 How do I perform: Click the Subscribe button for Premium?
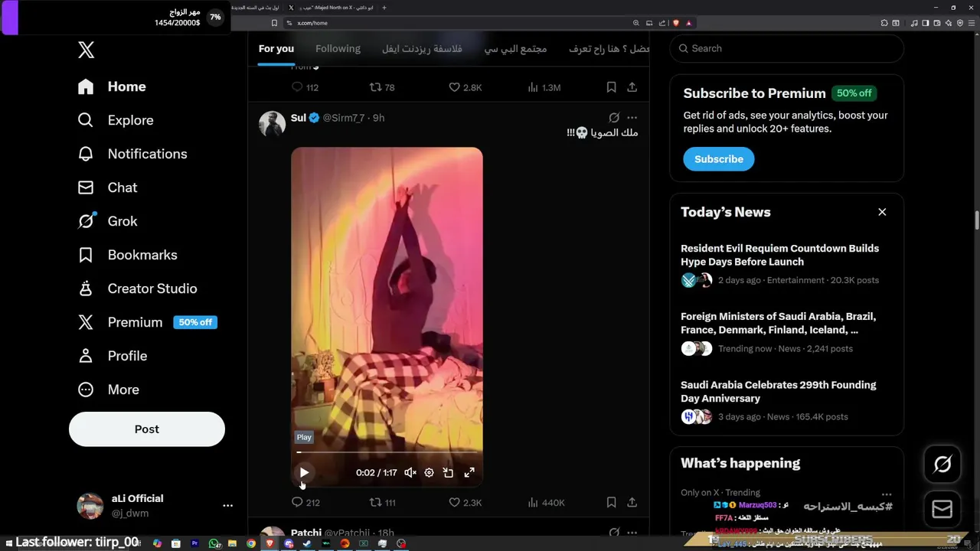tap(718, 159)
